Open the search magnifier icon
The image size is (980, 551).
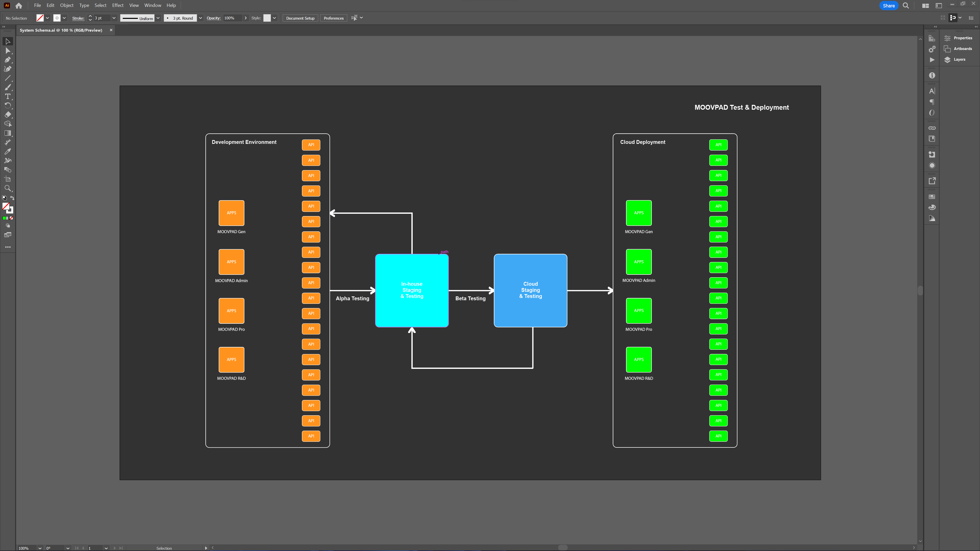(906, 6)
